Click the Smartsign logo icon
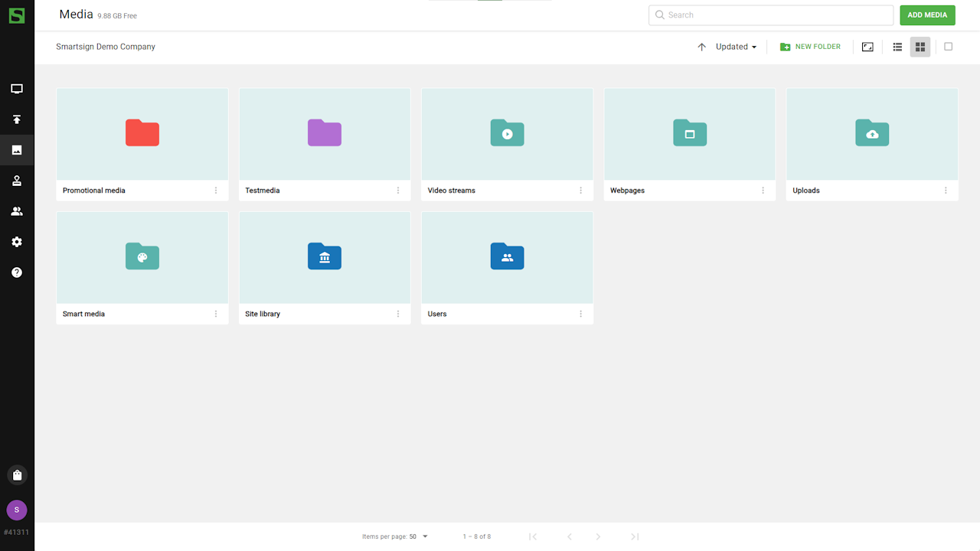 pos(17,15)
